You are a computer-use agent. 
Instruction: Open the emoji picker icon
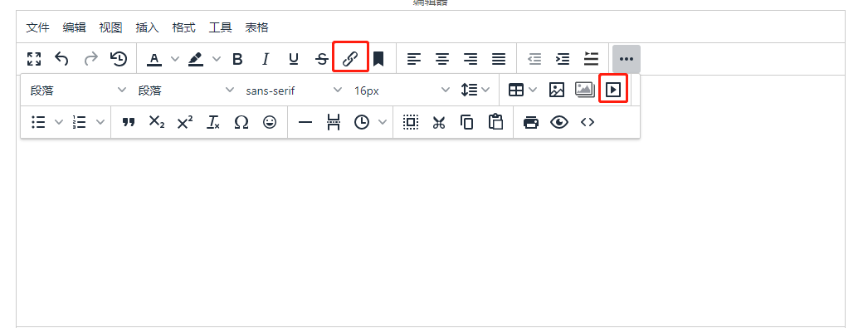click(x=270, y=122)
